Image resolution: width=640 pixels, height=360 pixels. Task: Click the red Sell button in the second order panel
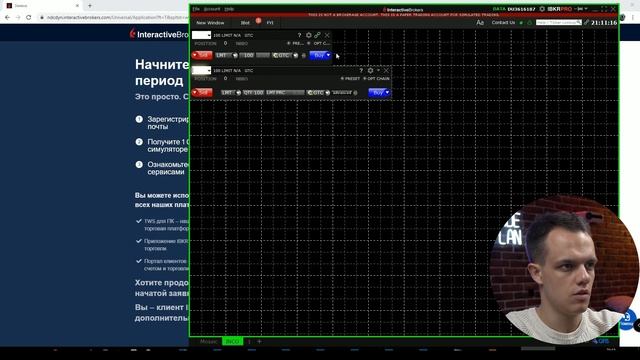coord(202,92)
